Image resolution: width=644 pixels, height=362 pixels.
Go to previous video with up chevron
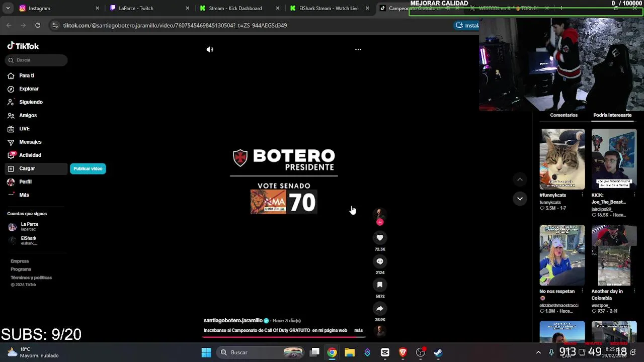tap(520, 179)
